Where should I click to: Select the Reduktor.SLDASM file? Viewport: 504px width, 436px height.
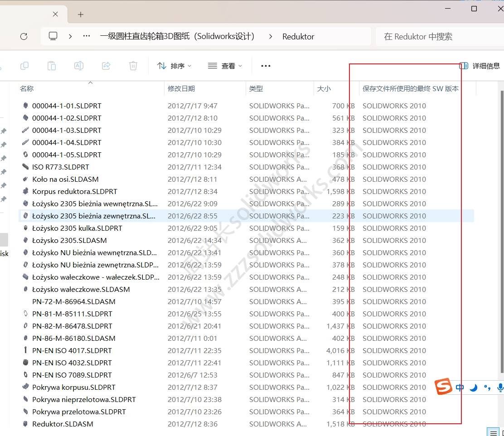(63, 424)
